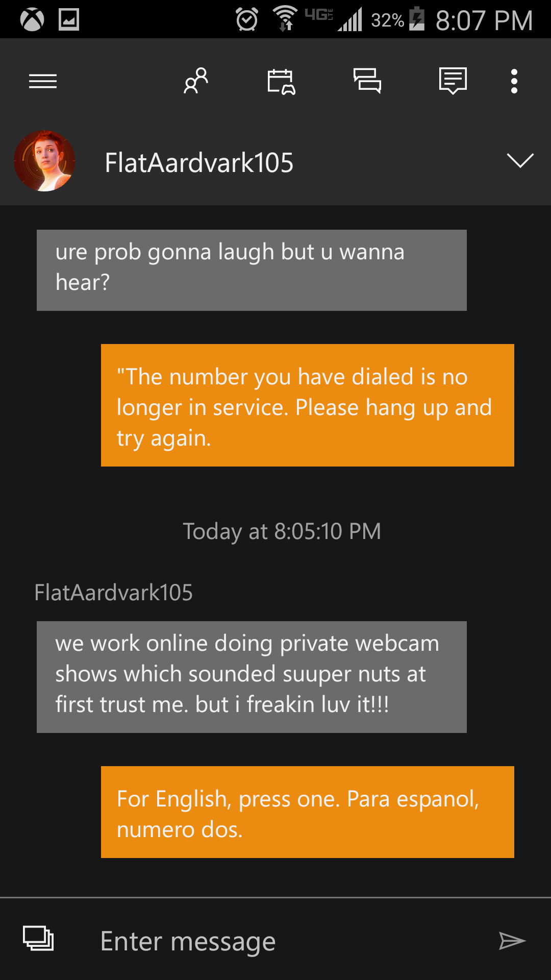Tap the FlatAardvark105 gamertag in header
The image size is (551, 980).
(199, 163)
